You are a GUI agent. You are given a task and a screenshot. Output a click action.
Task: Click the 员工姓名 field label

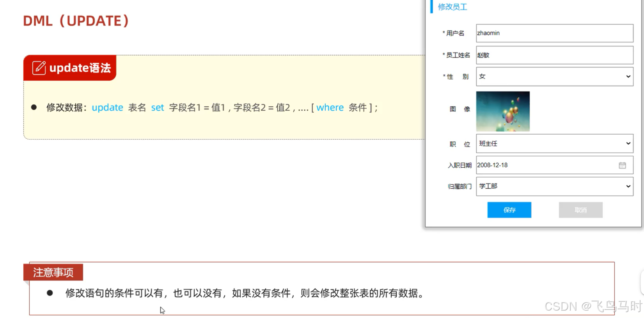point(458,55)
